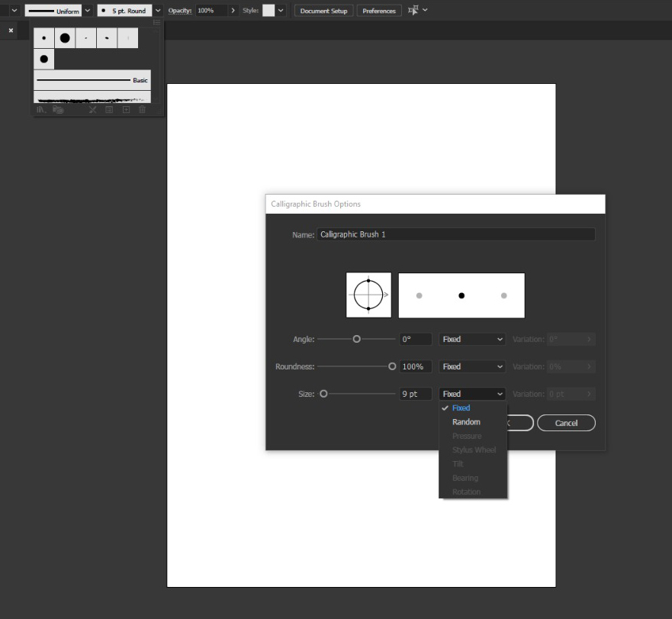This screenshot has width=672, height=619.
Task: Click the Angle slider handle
Action: [x=356, y=339]
